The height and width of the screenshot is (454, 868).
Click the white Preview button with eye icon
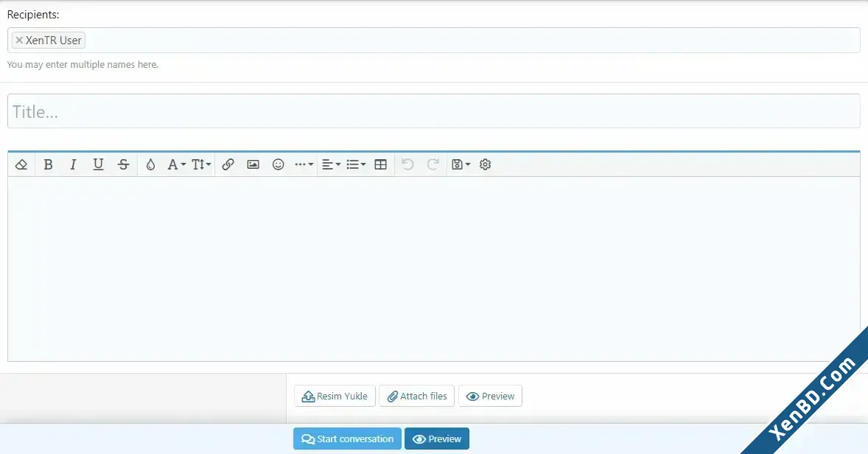coord(491,396)
